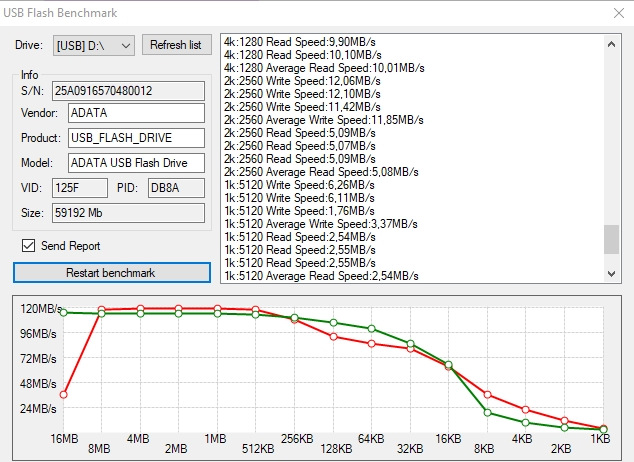
Task: Click the green data point at 8KB
Action: [488, 413]
